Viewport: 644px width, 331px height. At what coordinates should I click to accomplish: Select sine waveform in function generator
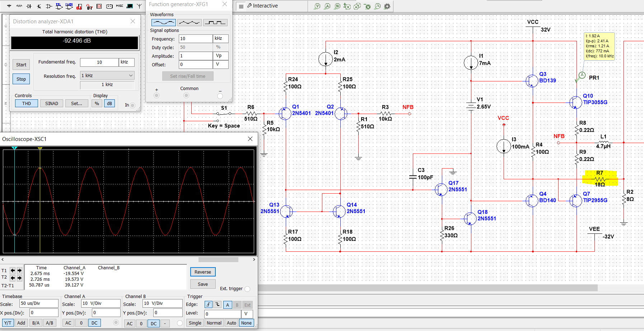pos(164,23)
